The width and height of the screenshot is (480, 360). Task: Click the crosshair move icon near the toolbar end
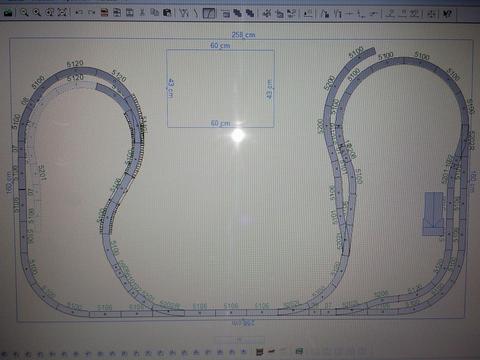(x=431, y=13)
